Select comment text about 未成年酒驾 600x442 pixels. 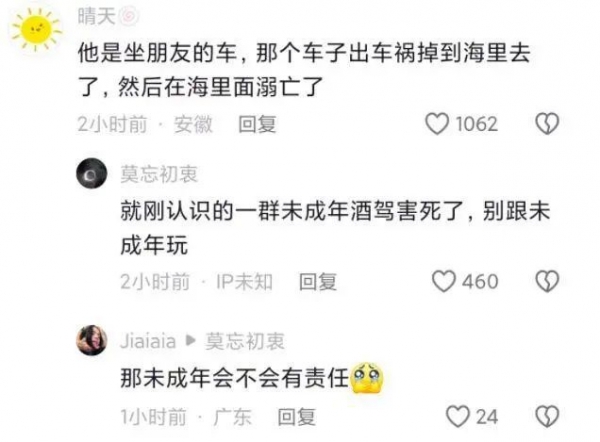point(335,228)
